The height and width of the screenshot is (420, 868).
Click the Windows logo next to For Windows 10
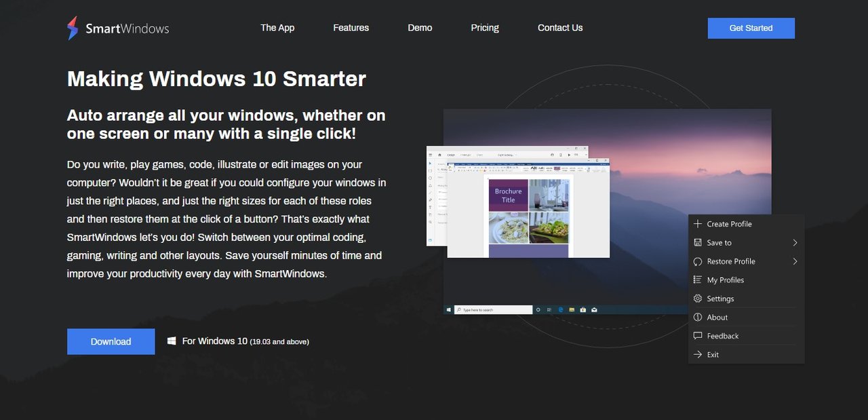click(x=172, y=341)
